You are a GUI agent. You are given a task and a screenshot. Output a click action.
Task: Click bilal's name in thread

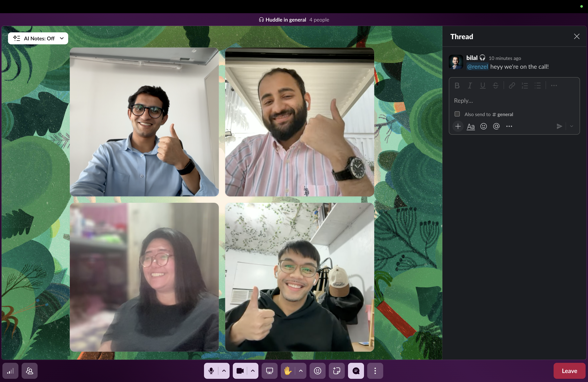point(472,58)
